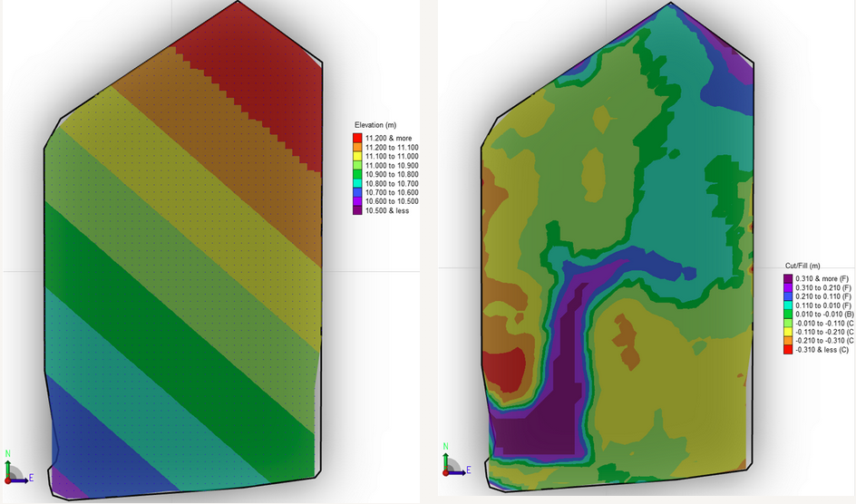
Task: Select the '0.310 to 0.210 (F)' legend label
Action: coord(823,287)
